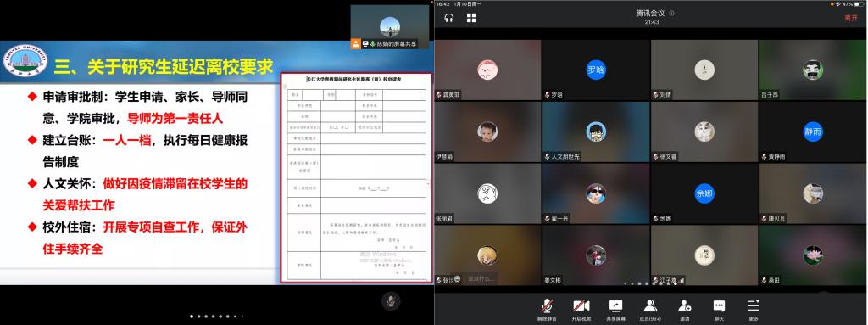Open the 聊天 chat panel
Image resolution: width=868 pixels, height=325 pixels.
tap(719, 310)
